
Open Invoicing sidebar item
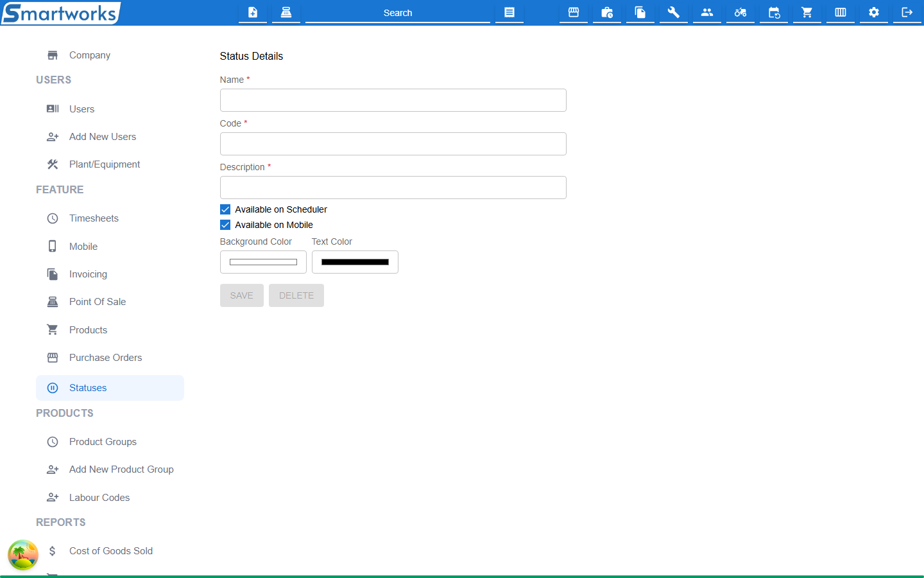[x=110, y=274]
